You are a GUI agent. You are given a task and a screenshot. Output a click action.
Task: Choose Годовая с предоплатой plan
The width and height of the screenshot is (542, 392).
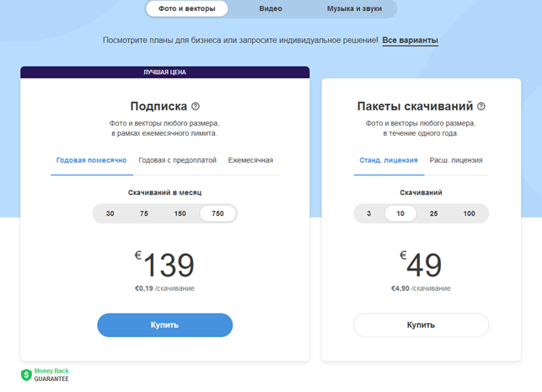pyautogui.click(x=177, y=160)
